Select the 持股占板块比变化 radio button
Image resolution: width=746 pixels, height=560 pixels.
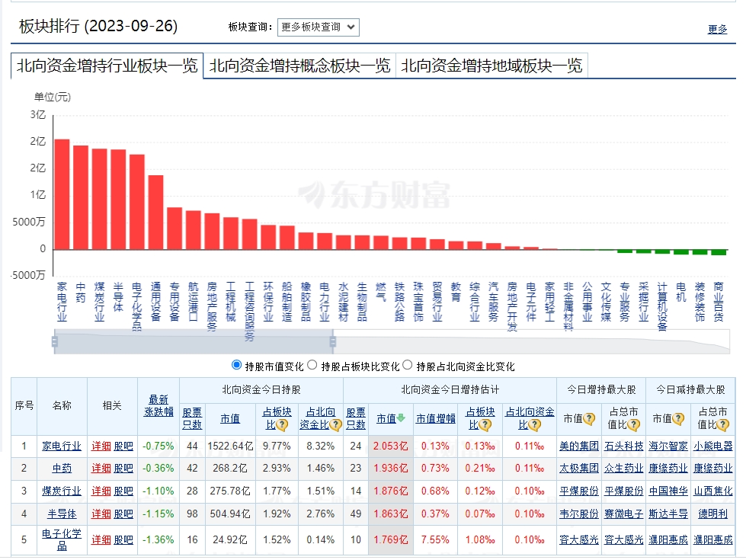pyautogui.click(x=312, y=366)
